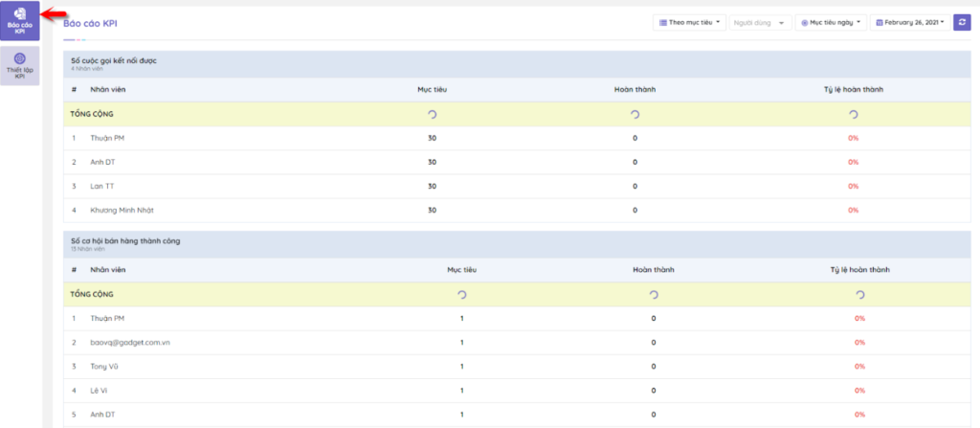Screen dimensions: 980x428
Task: Click Hoàn thành header in connected calls table
Action: coord(635,89)
